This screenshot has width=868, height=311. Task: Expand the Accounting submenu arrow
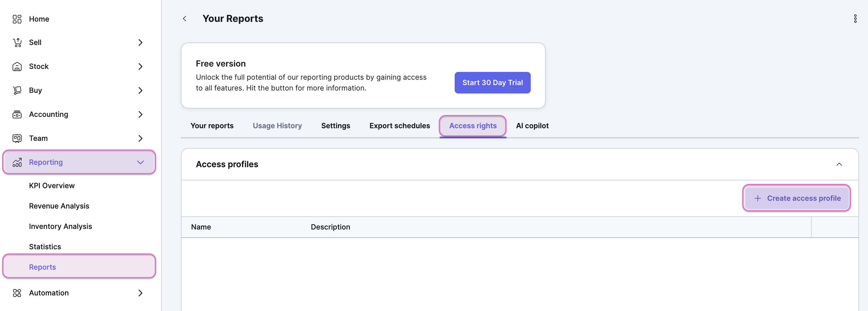tap(140, 114)
